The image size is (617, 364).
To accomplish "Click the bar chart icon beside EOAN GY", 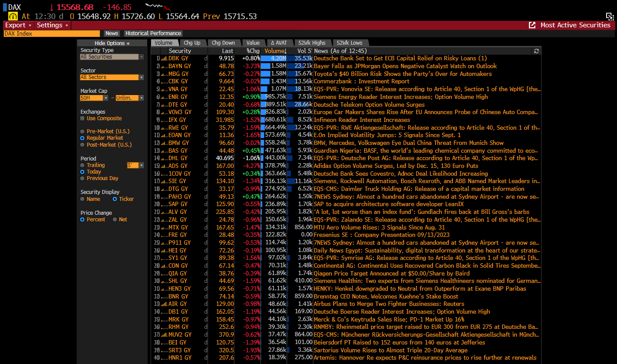I will pos(164,135).
